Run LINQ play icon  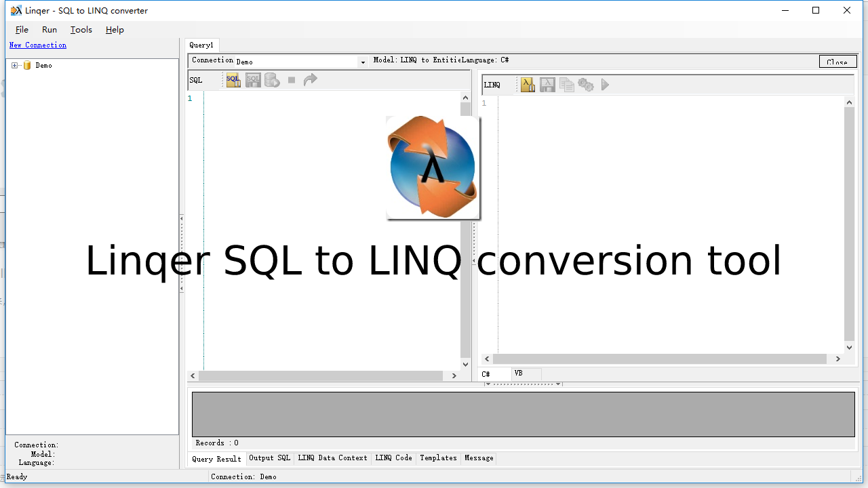606,85
